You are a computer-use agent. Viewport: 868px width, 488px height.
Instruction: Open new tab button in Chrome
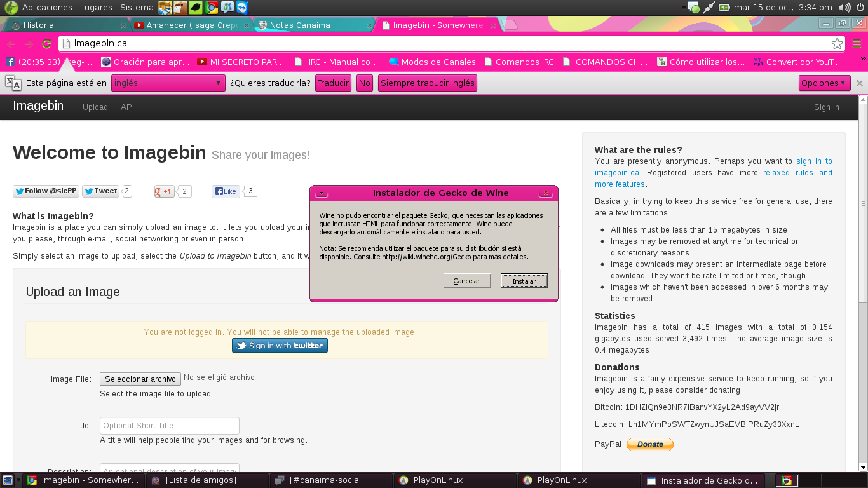(x=510, y=25)
